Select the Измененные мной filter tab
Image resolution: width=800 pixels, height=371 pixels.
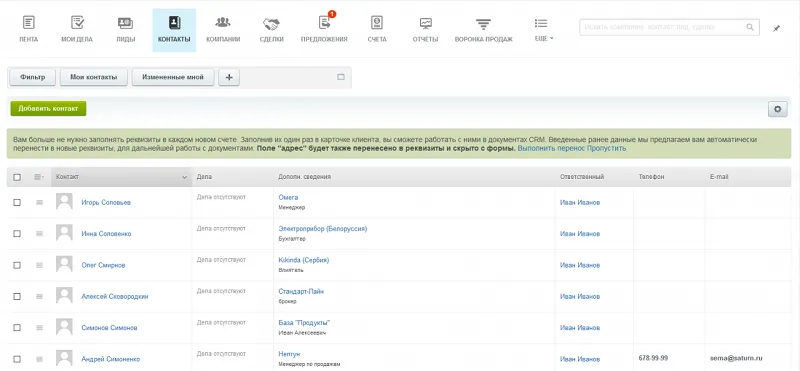pyautogui.click(x=173, y=77)
